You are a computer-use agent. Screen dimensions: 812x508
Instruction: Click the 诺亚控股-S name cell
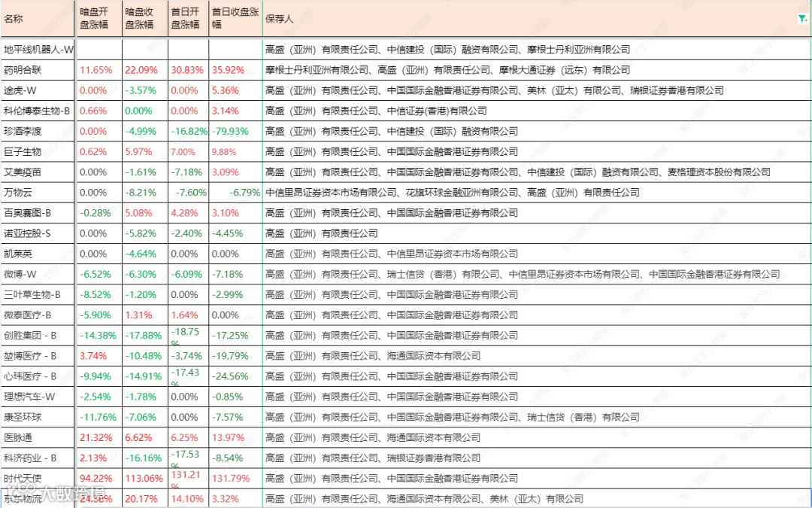[x=38, y=234]
